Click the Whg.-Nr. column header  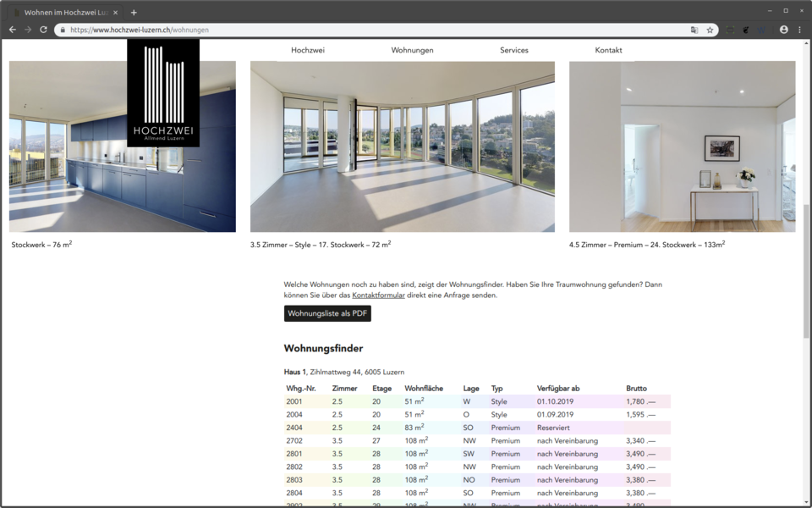(x=301, y=389)
